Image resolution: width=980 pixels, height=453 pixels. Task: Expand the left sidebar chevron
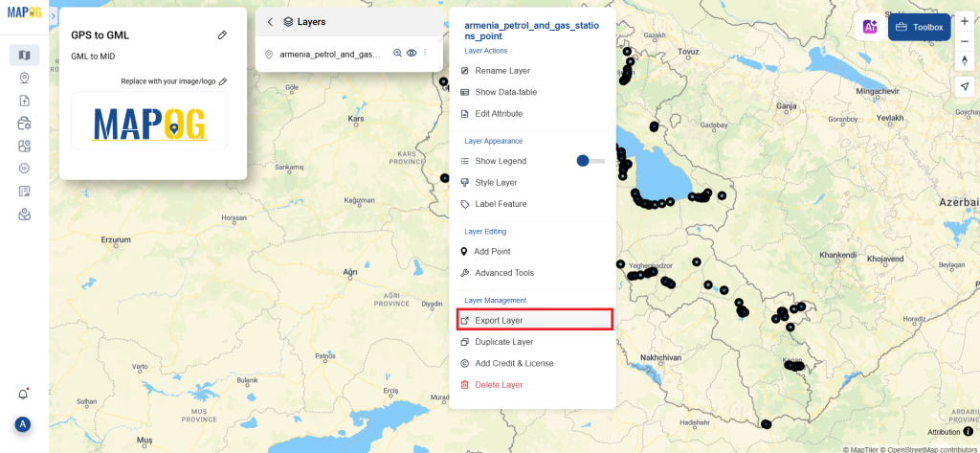click(x=54, y=16)
